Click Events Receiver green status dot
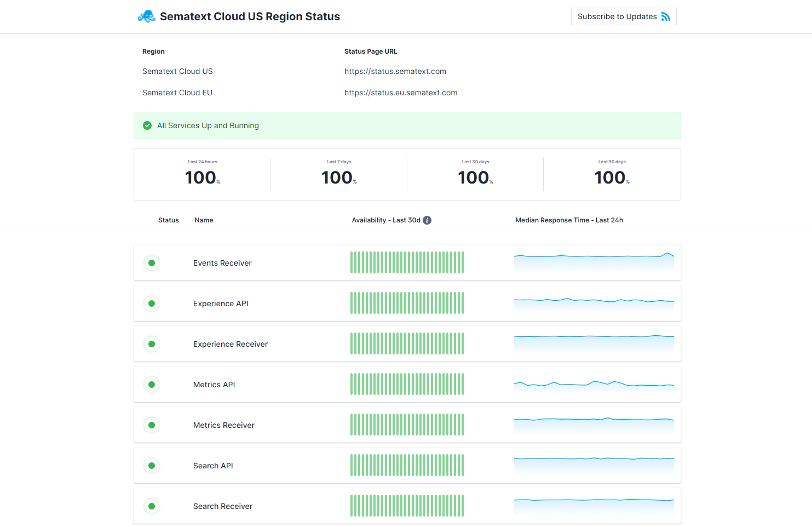The width and height of the screenshot is (812, 527). click(152, 263)
